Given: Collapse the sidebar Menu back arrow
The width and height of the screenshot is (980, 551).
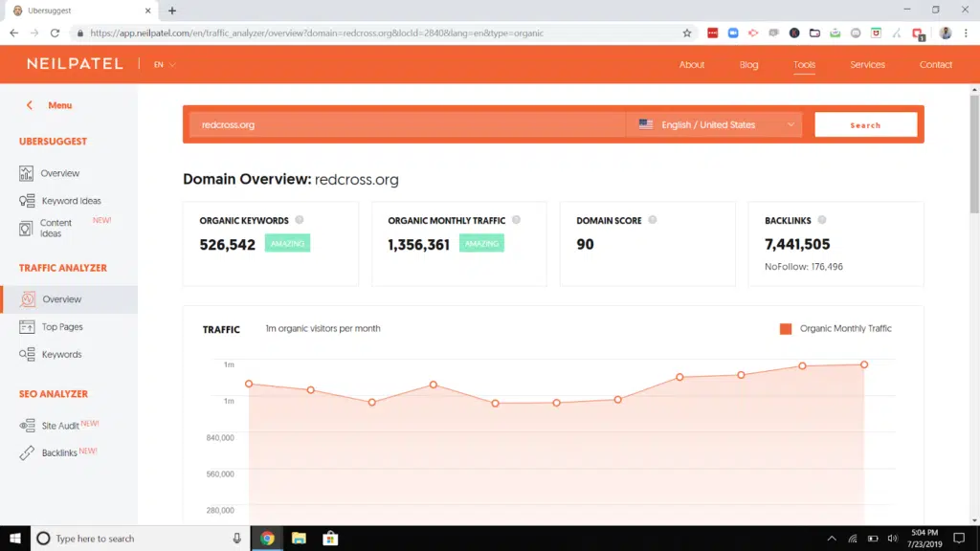Looking at the screenshot, I should click(30, 105).
